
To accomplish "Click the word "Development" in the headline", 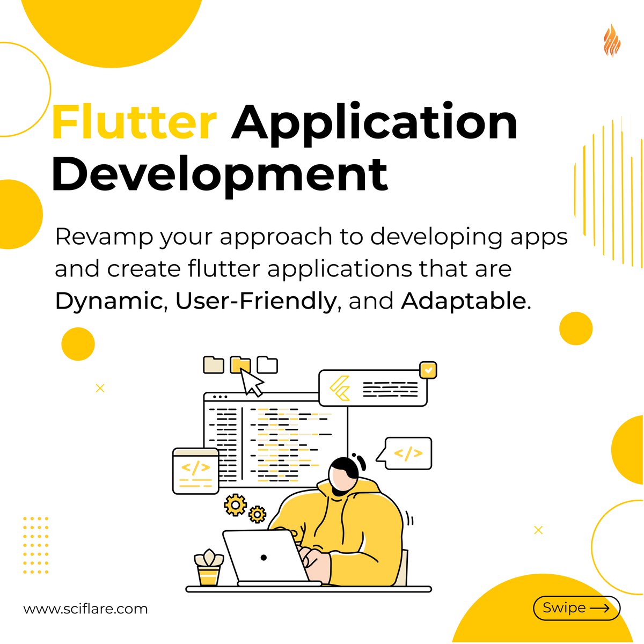I will point(219,175).
